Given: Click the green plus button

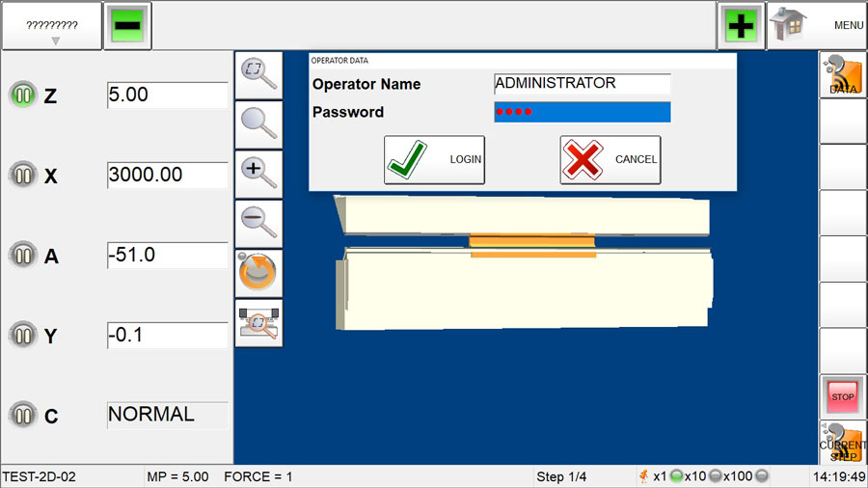Looking at the screenshot, I should [741, 25].
